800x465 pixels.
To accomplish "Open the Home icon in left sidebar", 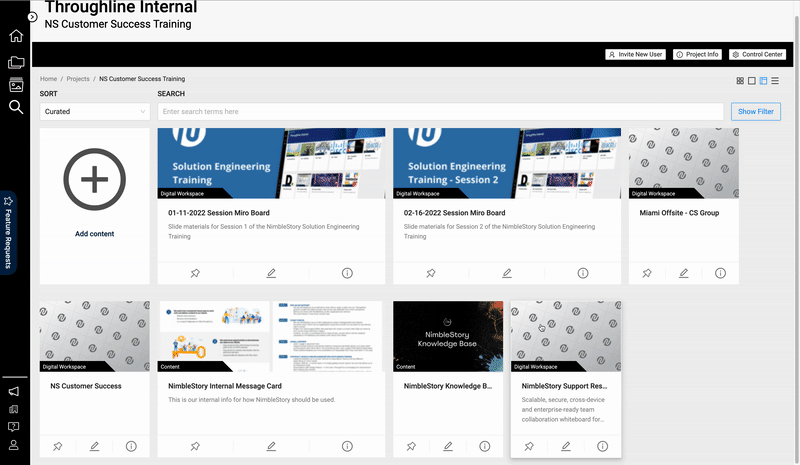I will (x=16, y=37).
